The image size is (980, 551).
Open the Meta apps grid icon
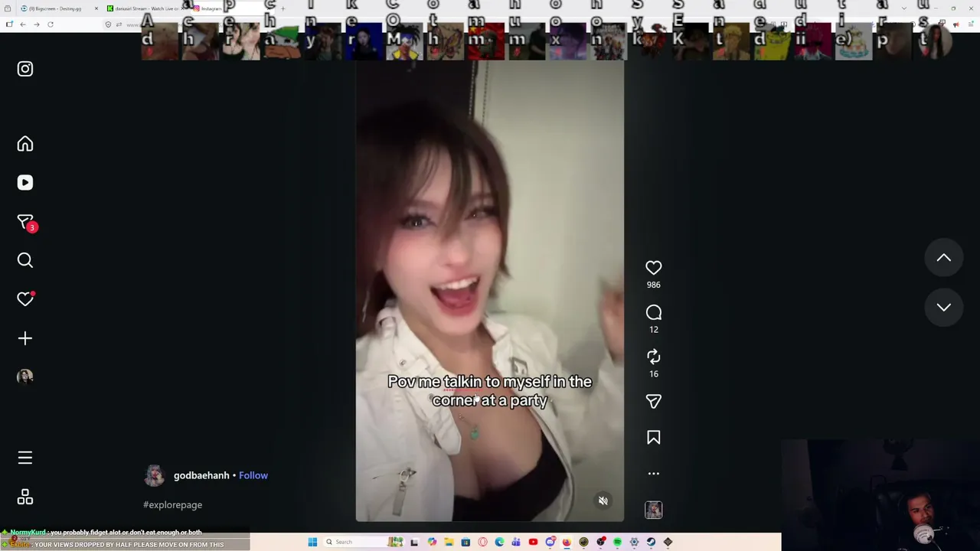pyautogui.click(x=25, y=497)
